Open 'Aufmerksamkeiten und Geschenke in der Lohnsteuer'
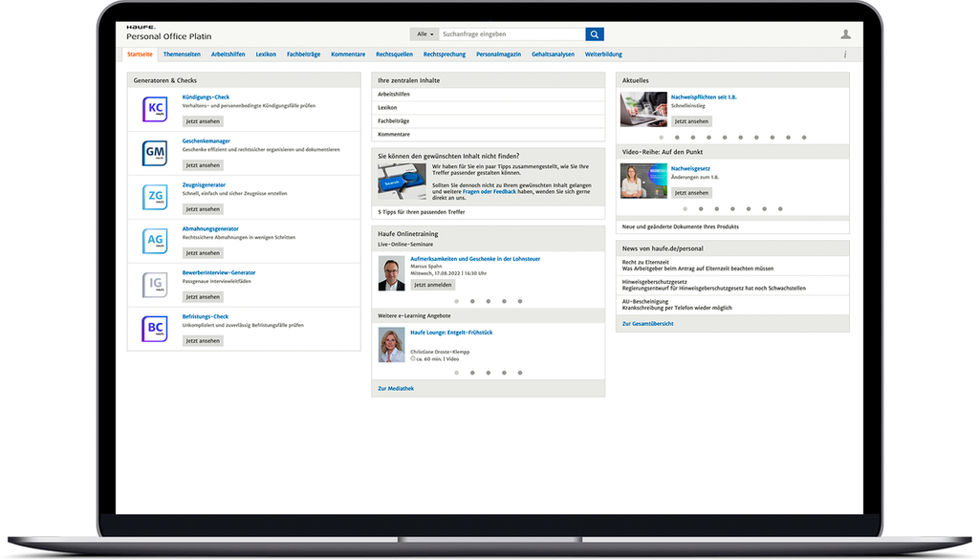Viewport: 979px width, 560px height. click(475, 258)
